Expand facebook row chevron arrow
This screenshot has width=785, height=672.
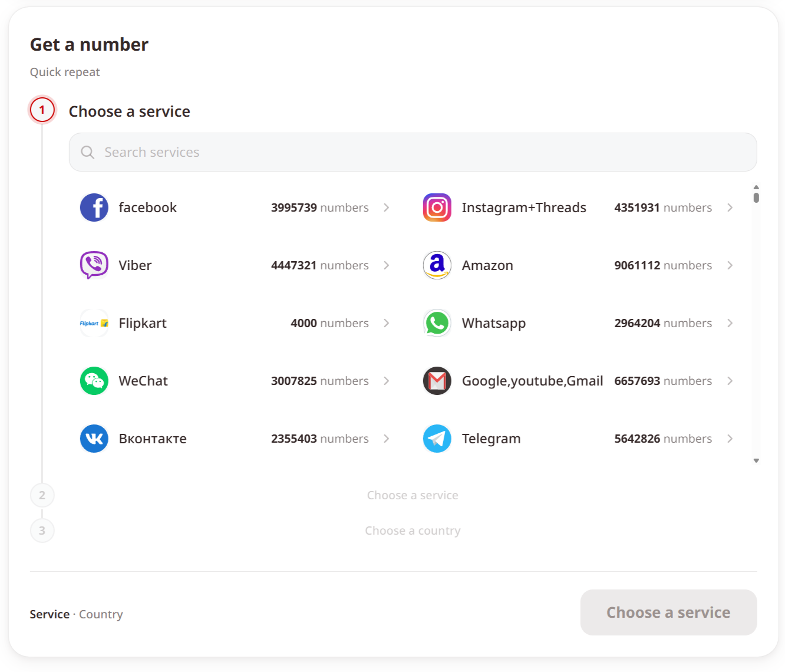tap(387, 207)
